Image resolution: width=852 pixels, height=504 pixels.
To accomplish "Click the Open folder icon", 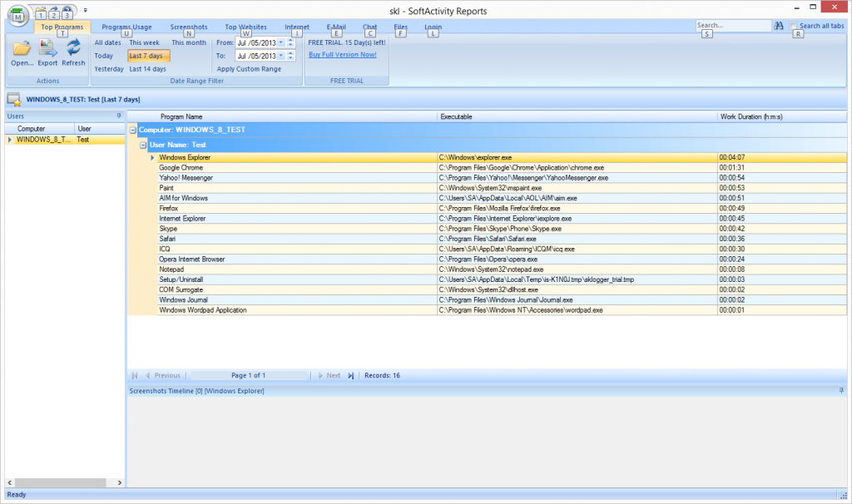I will click(x=22, y=48).
